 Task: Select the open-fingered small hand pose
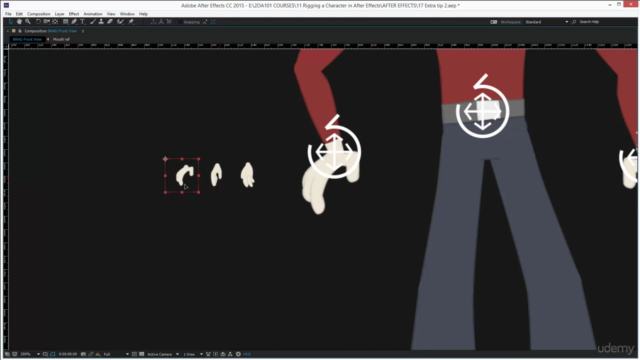click(x=247, y=175)
